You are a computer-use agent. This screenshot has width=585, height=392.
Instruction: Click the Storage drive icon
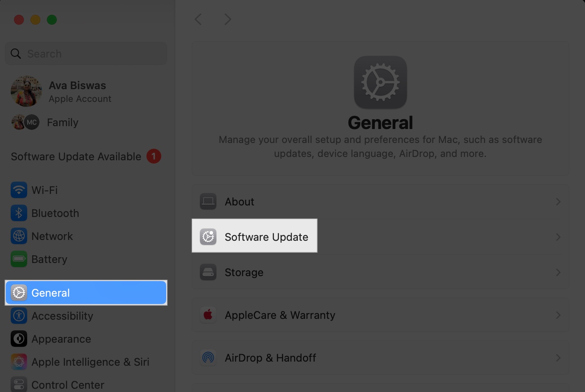pyautogui.click(x=208, y=272)
